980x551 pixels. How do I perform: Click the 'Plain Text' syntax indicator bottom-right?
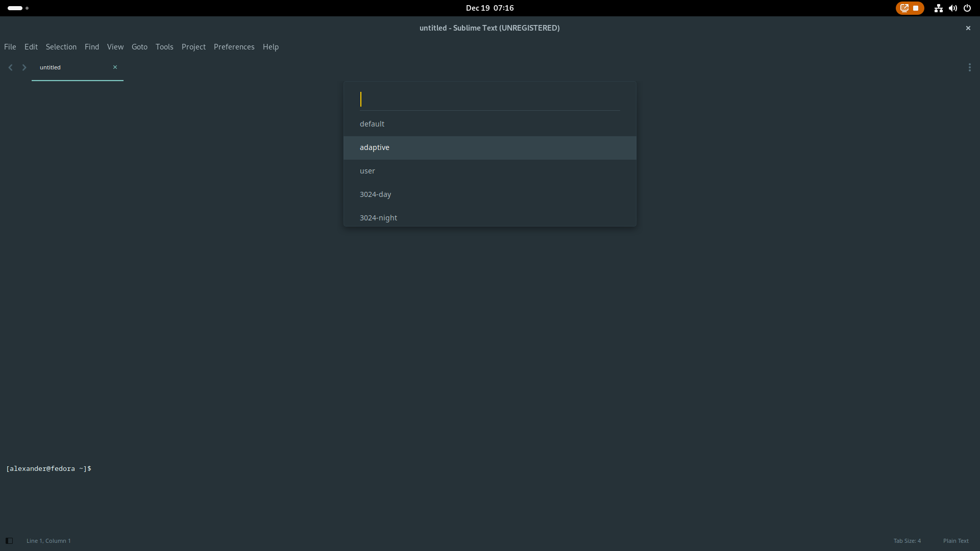[956, 541]
